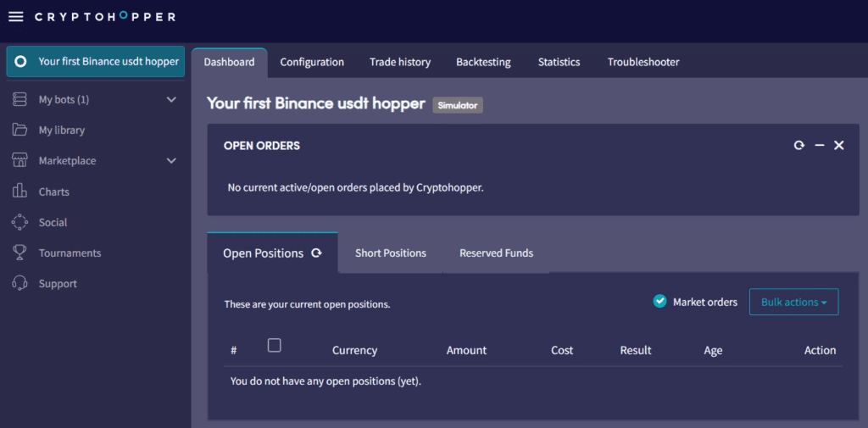Toggle the Market orders checkbox

[659, 302]
